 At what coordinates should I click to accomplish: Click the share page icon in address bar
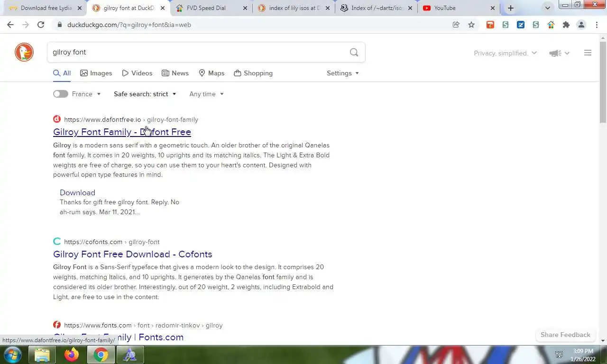pyautogui.click(x=456, y=25)
